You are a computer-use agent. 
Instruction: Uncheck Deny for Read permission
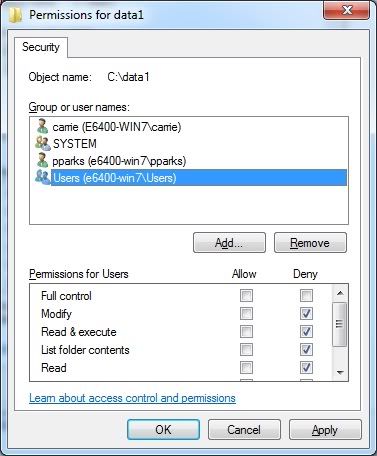(306, 368)
